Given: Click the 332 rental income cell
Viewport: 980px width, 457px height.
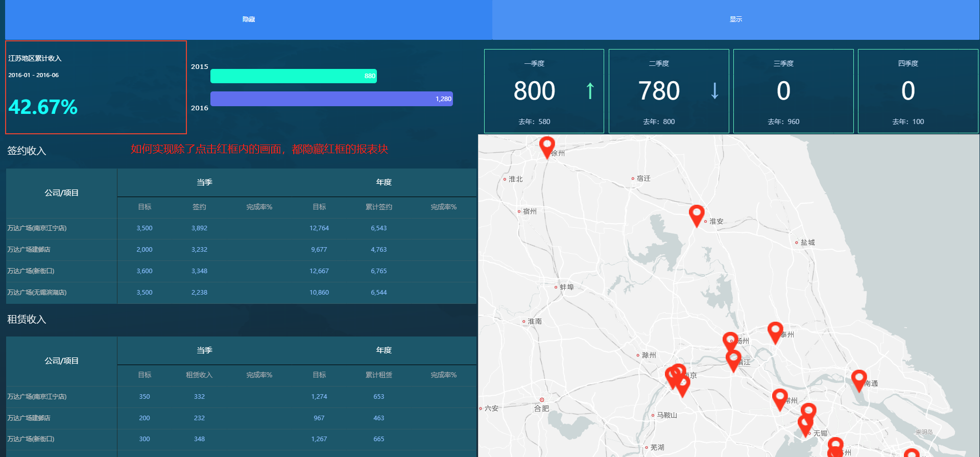Looking at the screenshot, I should (199, 397).
